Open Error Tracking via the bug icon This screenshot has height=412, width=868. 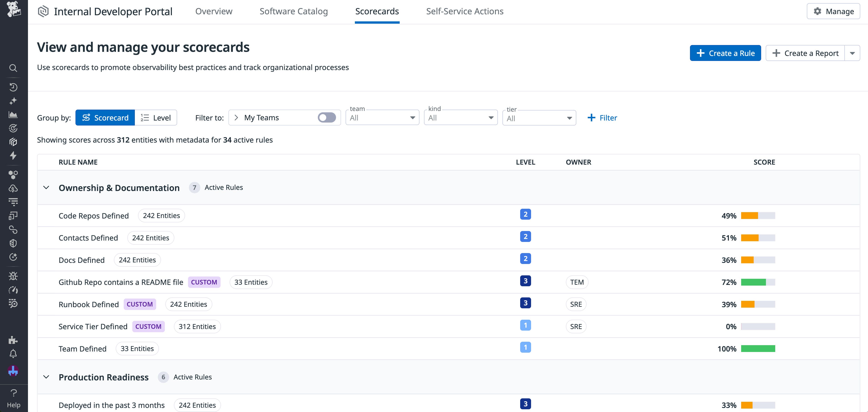click(13, 276)
